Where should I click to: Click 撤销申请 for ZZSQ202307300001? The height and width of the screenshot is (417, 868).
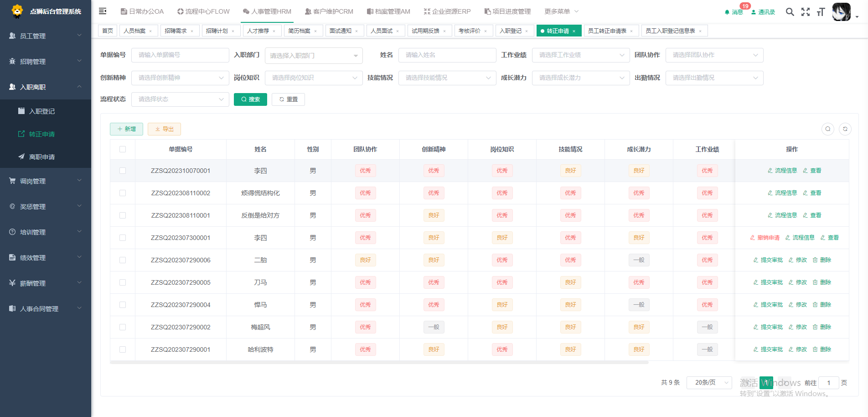(x=765, y=238)
